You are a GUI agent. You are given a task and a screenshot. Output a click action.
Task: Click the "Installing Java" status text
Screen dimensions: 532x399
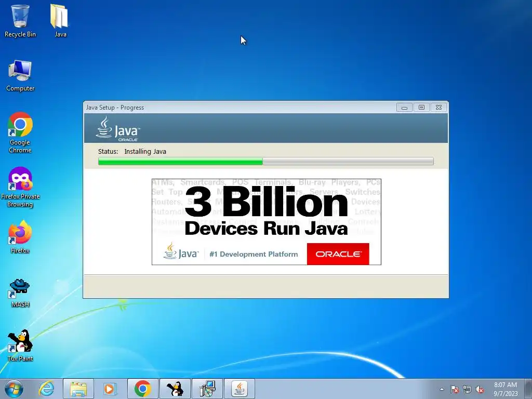click(145, 151)
